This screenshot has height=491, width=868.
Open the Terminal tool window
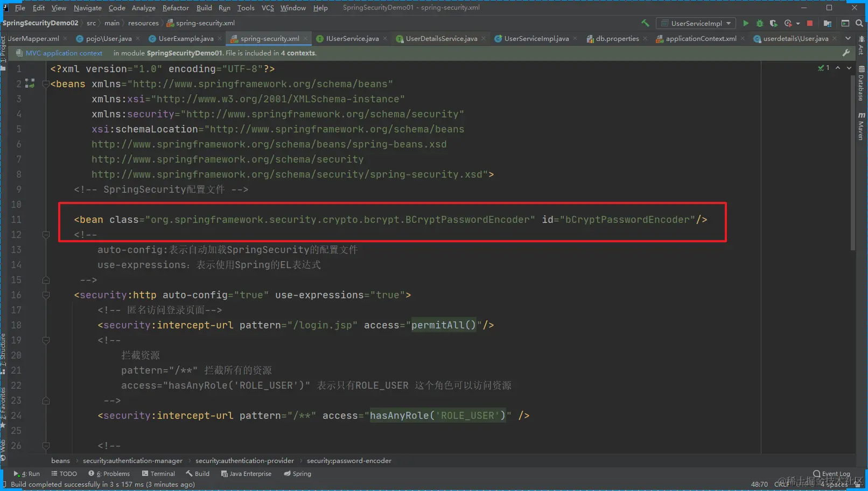[x=158, y=474]
